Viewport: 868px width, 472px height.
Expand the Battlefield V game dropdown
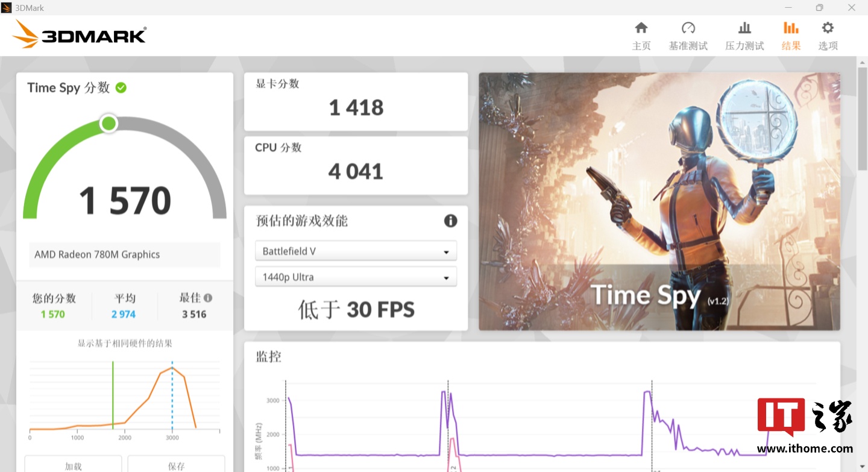[x=356, y=251]
